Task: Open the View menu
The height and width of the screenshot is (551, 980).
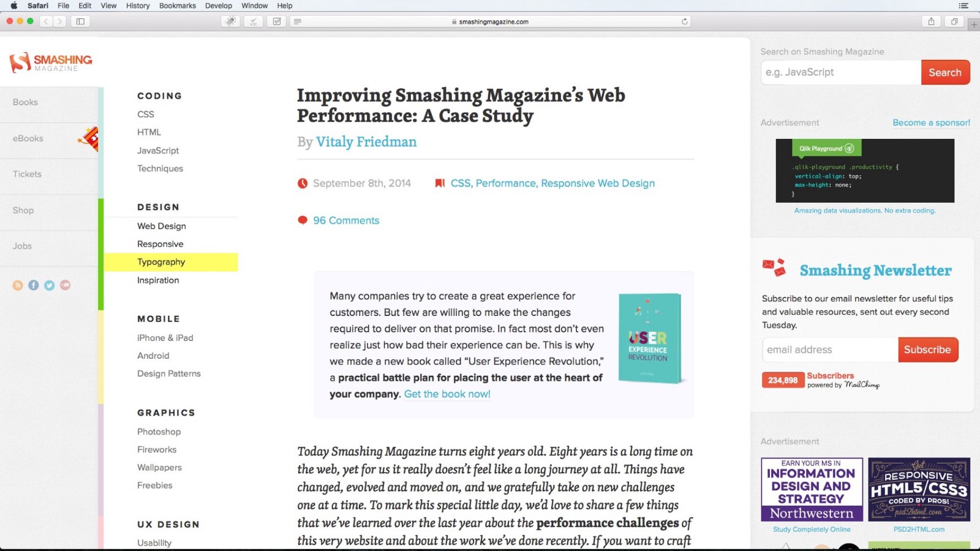Action: [x=108, y=6]
